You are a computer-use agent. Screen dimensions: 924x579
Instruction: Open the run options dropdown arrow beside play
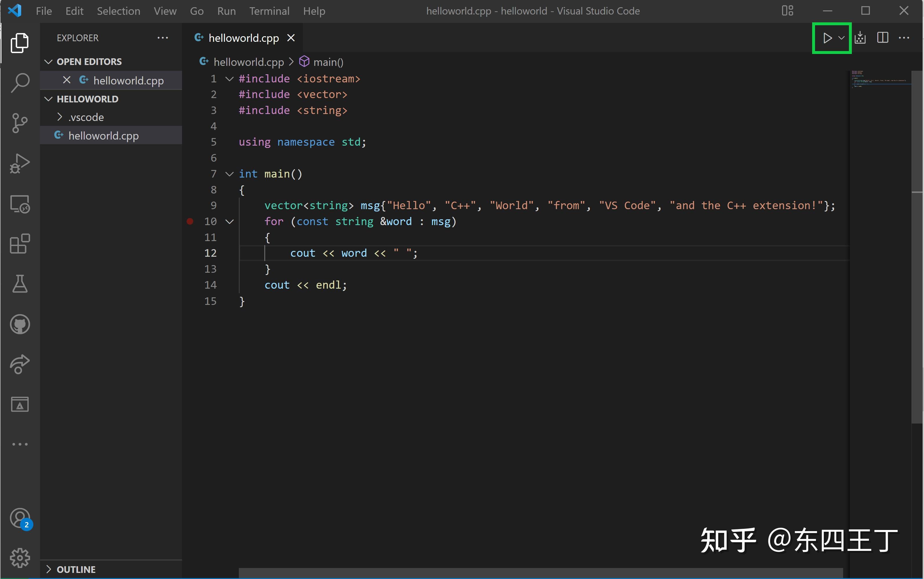(x=841, y=38)
